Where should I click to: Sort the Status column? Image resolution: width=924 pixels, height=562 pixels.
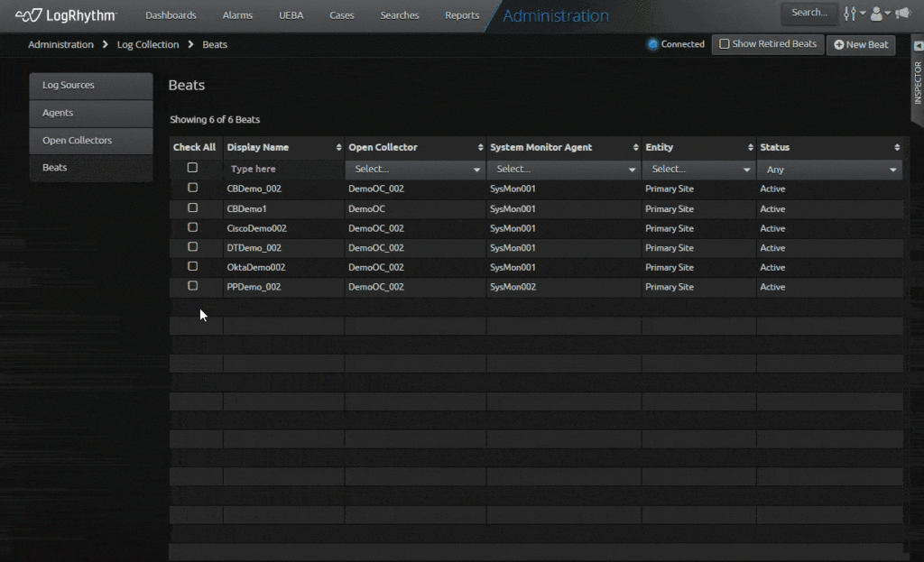click(897, 147)
